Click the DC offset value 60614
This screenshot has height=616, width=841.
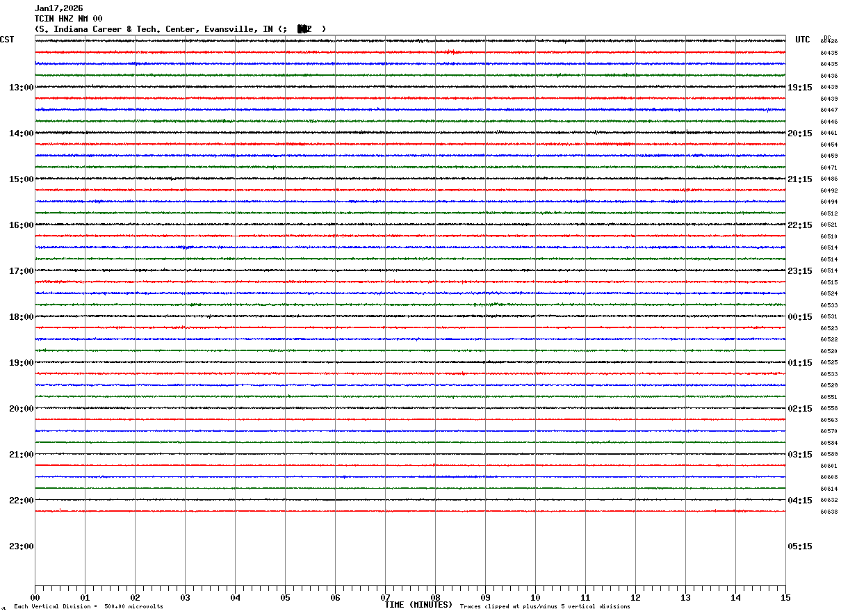coord(828,489)
